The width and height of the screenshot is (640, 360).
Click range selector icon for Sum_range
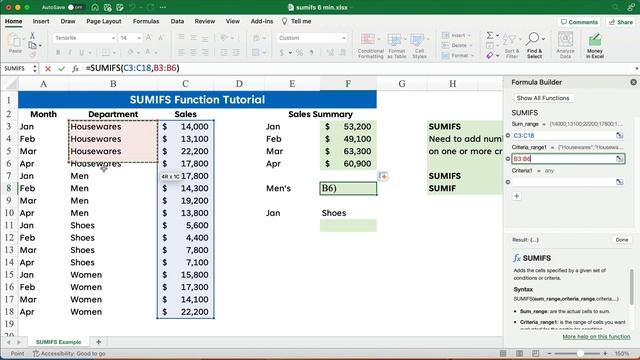tap(619, 135)
